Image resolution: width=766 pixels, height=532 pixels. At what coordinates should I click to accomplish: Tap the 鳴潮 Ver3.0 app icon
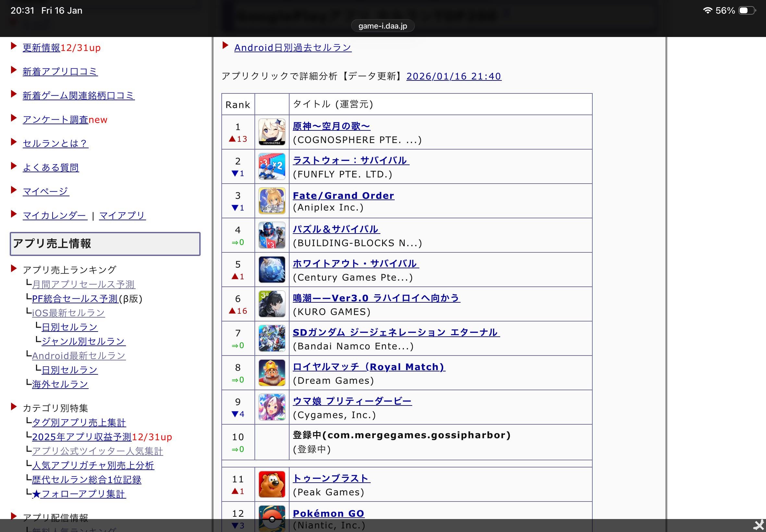(x=272, y=304)
